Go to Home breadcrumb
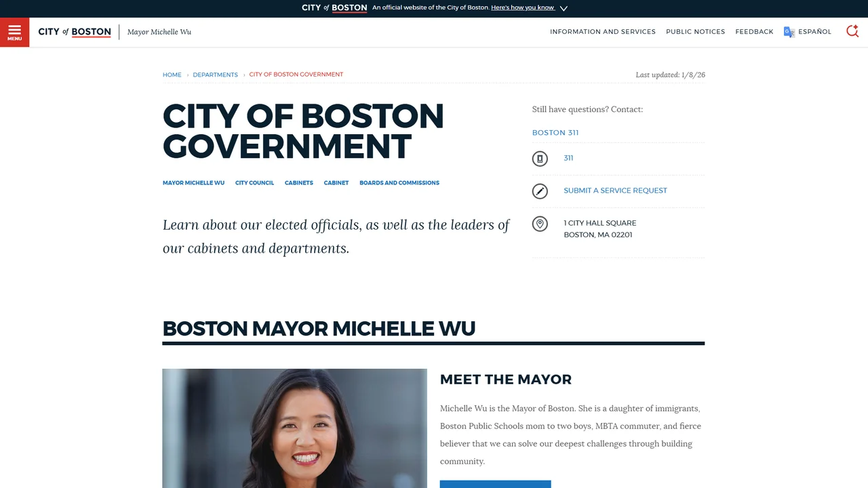This screenshot has height=488, width=868. pos(172,75)
